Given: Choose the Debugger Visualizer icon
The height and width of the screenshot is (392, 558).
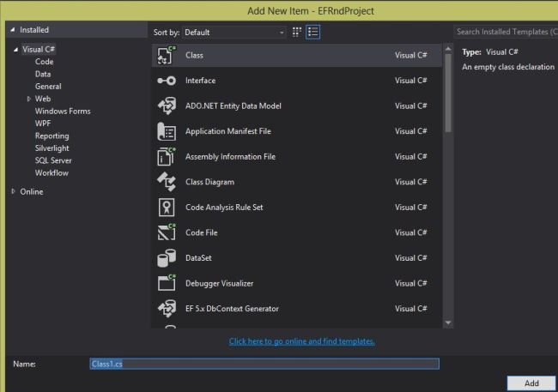Looking at the screenshot, I should coord(167,283).
